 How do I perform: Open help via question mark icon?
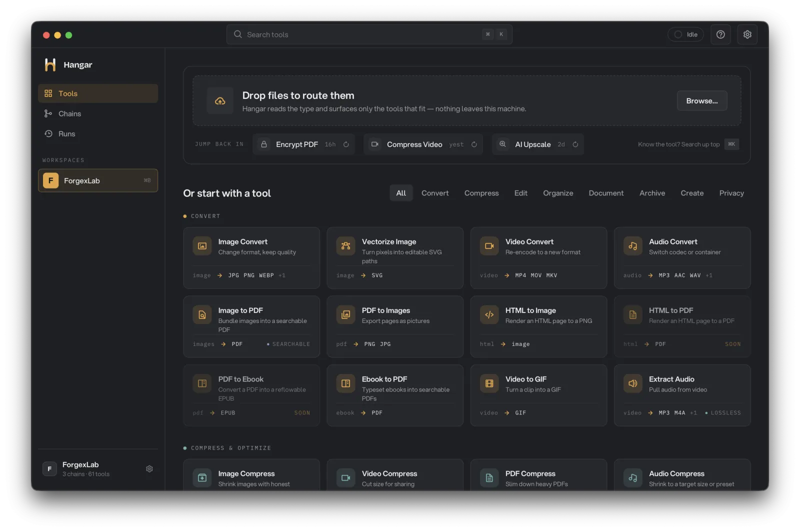click(720, 34)
